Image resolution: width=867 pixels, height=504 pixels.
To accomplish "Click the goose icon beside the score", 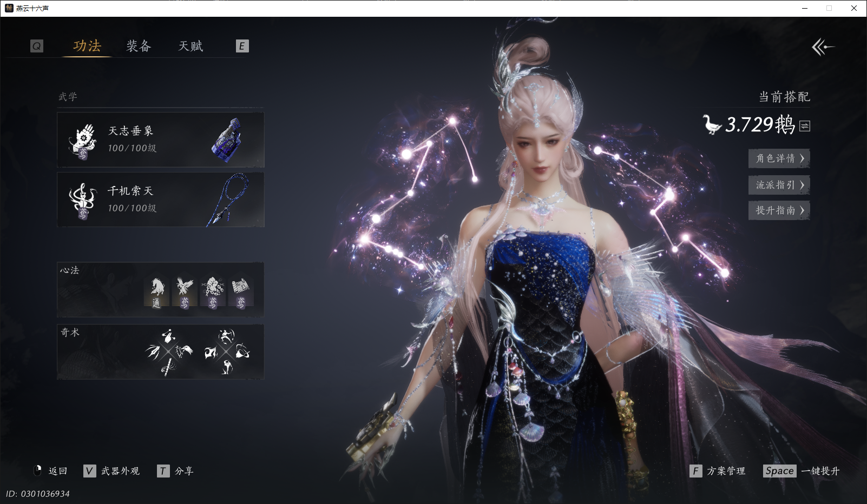I will (712, 124).
